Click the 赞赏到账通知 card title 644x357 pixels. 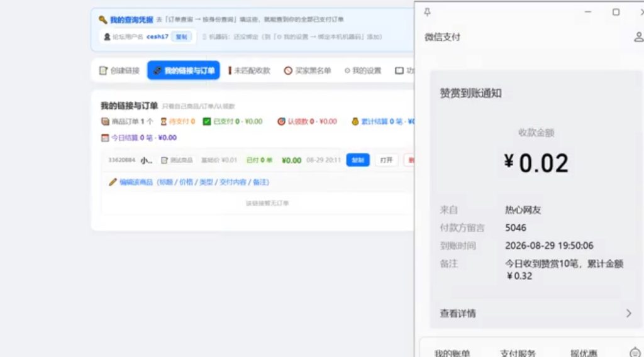(x=470, y=93)
